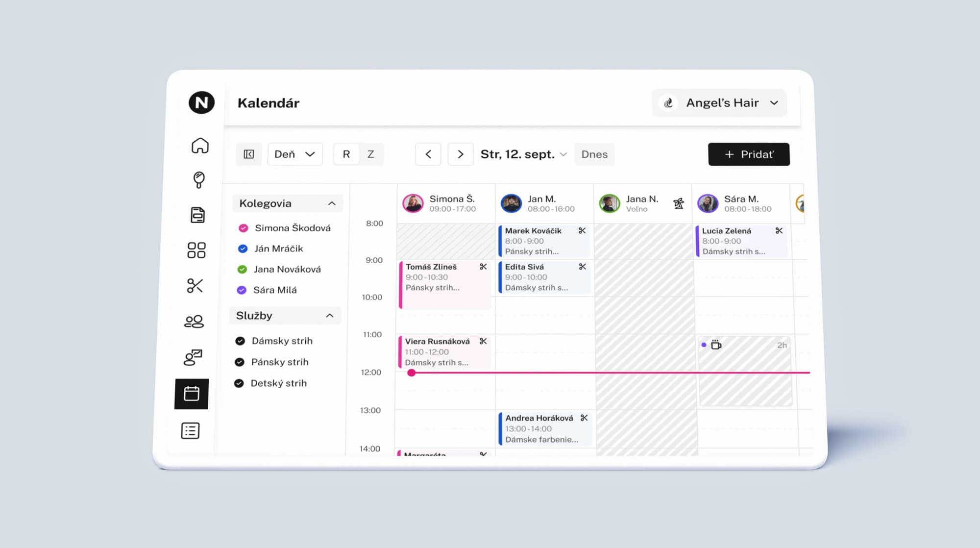This screenshot has height=548, width=980.
Task: Open the home icon in sidebar
Action: (200, 146)
